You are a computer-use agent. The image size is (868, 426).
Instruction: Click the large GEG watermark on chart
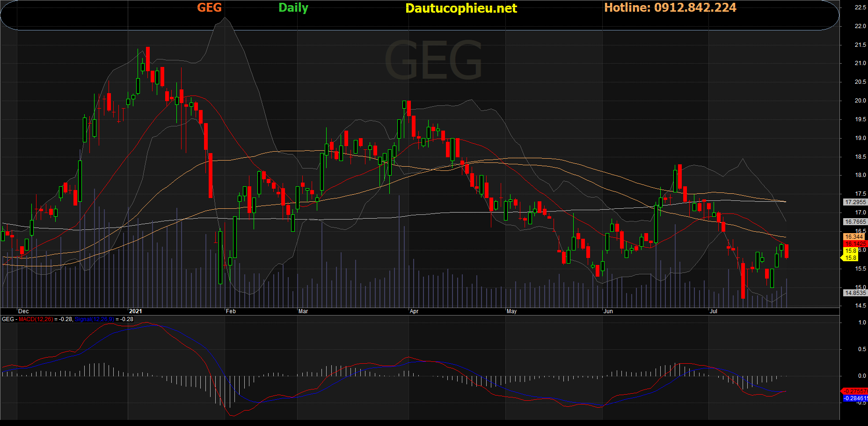[x=433, y=60]
